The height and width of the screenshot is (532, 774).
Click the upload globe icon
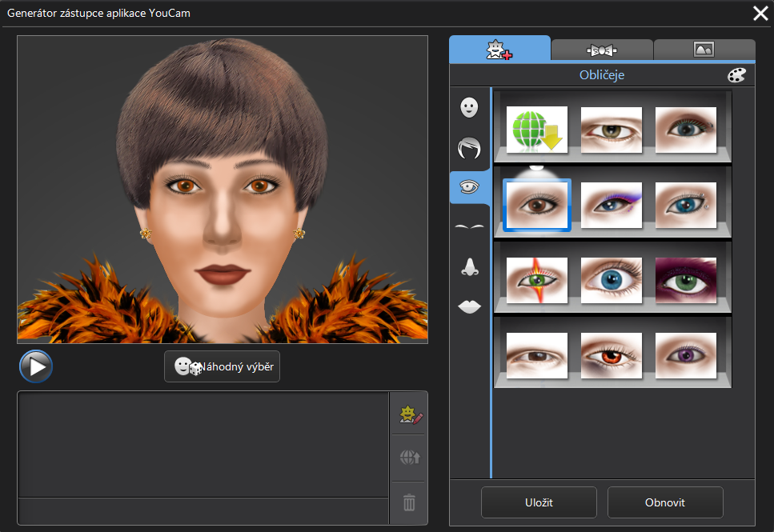tap(409, 458)
